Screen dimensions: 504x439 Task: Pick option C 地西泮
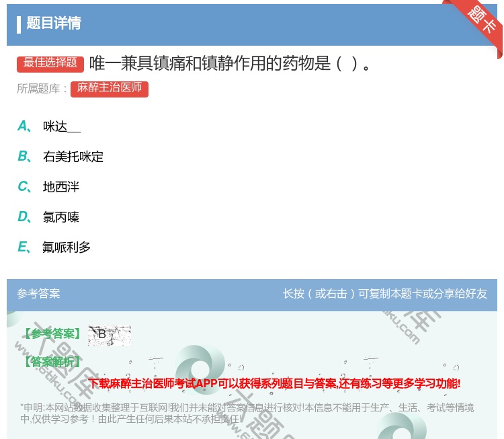click(48, 187)
